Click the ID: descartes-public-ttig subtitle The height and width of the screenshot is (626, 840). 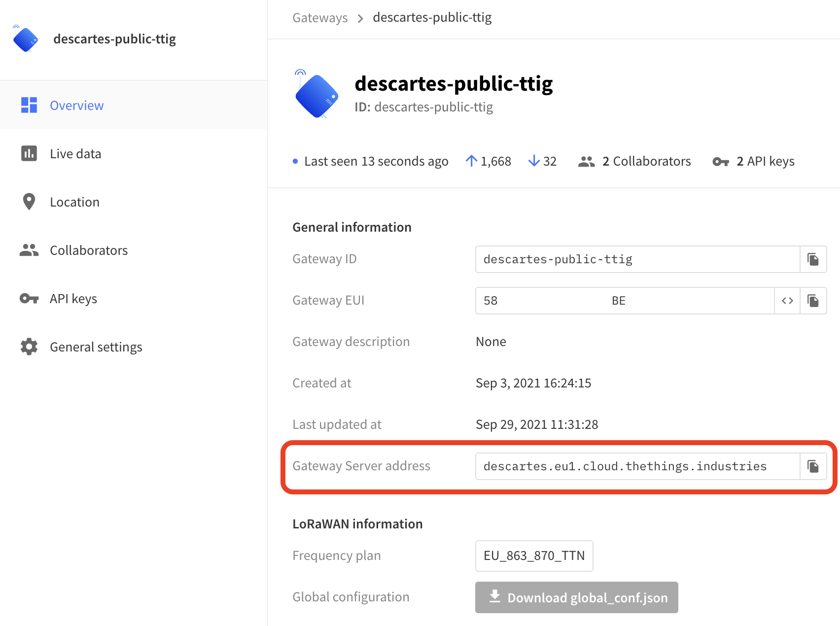[x=423, y=107]
